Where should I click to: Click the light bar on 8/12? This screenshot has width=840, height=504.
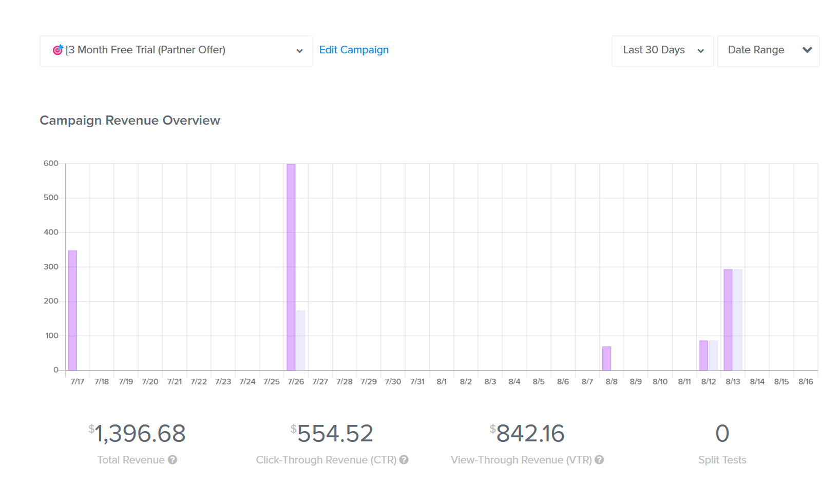[714, 354]
